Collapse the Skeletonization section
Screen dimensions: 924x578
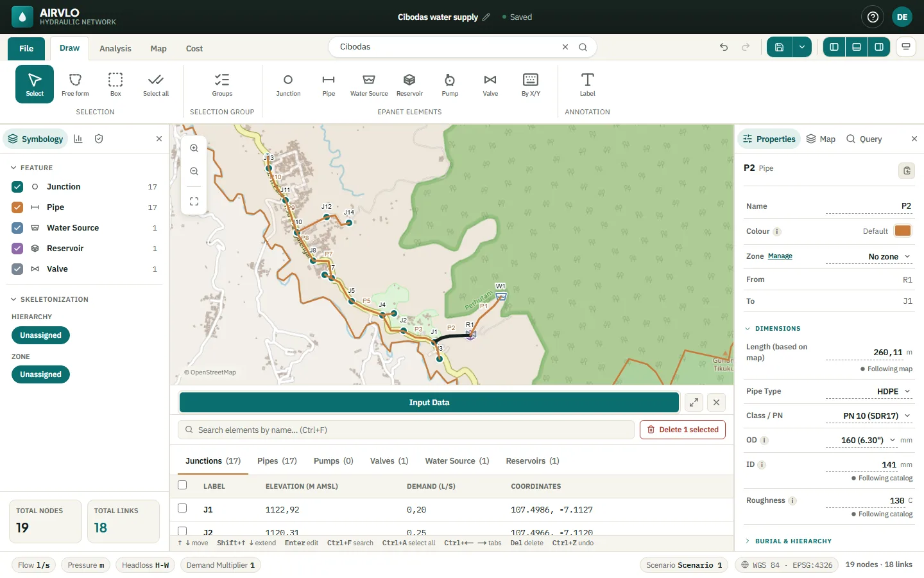(x=50, y=299)
